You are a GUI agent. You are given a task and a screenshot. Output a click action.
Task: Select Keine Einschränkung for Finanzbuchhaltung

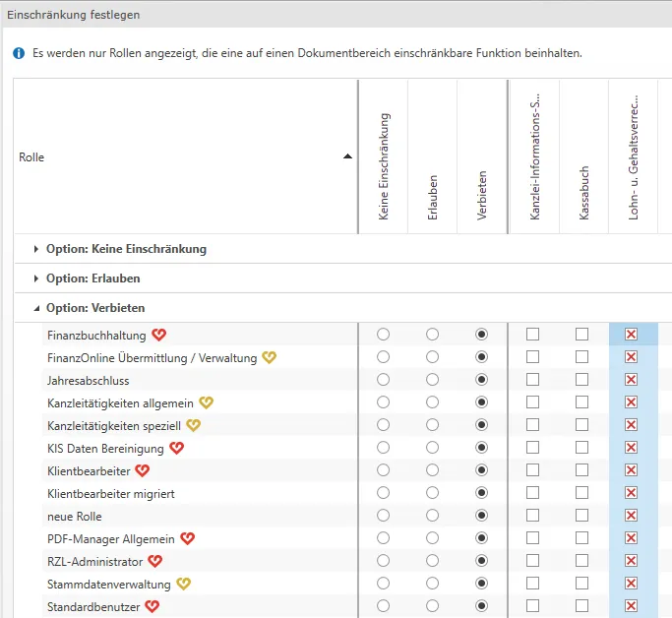click(x=383, y=335)
